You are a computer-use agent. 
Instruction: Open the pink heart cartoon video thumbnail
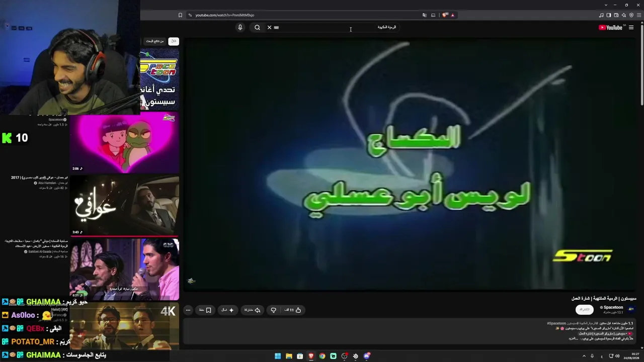click(x=125, y=143)
